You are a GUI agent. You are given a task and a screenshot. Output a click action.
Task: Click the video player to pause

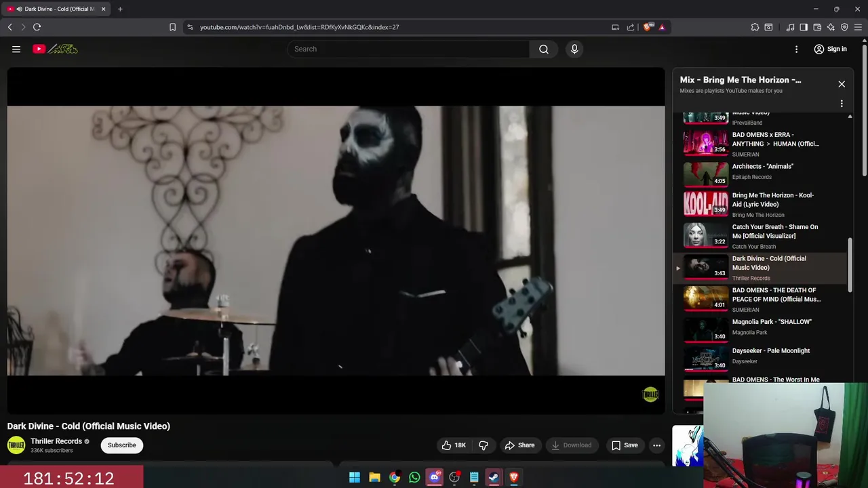336,240
